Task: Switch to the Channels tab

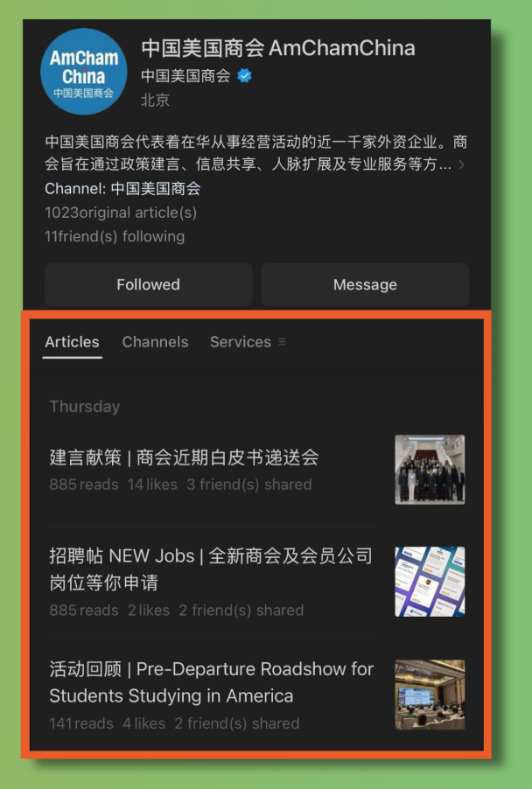Action: (155, 342)
